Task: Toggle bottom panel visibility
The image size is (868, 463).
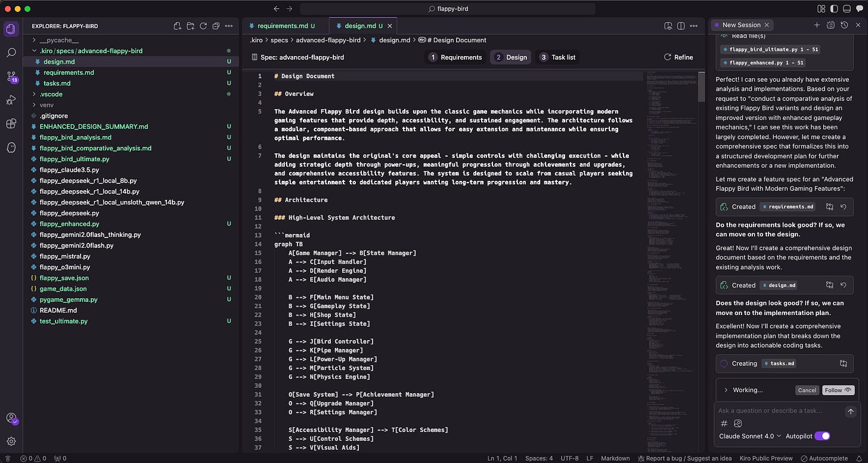Action: (x=847, y=9)
